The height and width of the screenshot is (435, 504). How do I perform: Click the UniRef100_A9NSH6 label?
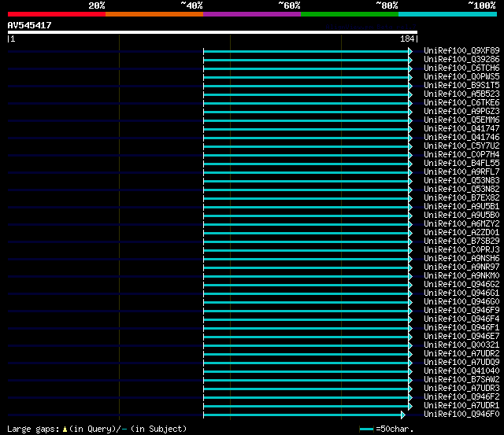(461, 259)
